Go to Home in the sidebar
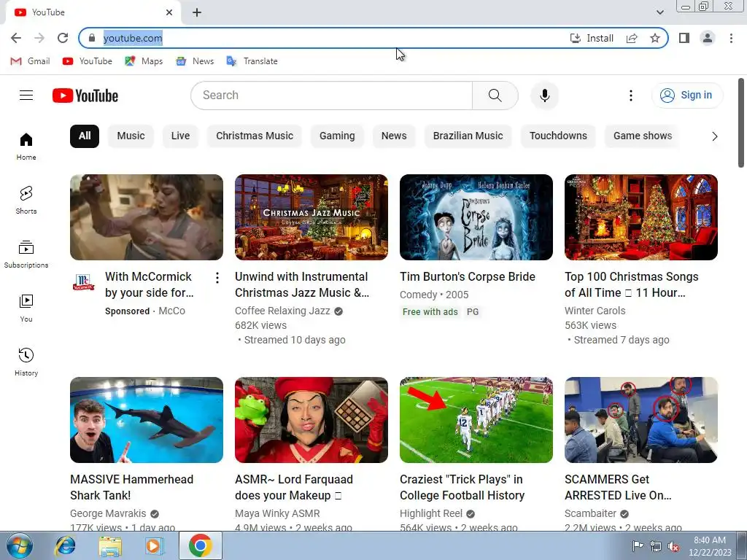The width and height of the screenshot is (747, 560). coord(26,146)
